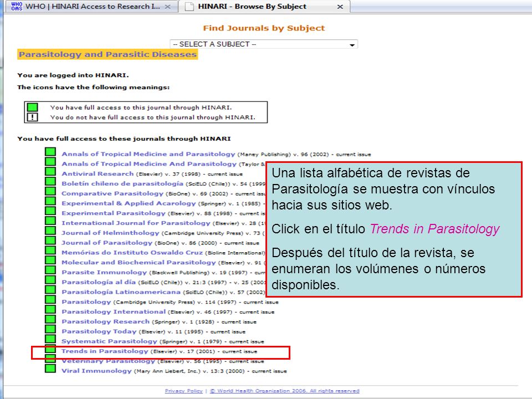532x399 pixels.
Task: Open Annals of Tropical Medicine and Parasitology (Maney Publishing)
Action: tap(149, 154)
